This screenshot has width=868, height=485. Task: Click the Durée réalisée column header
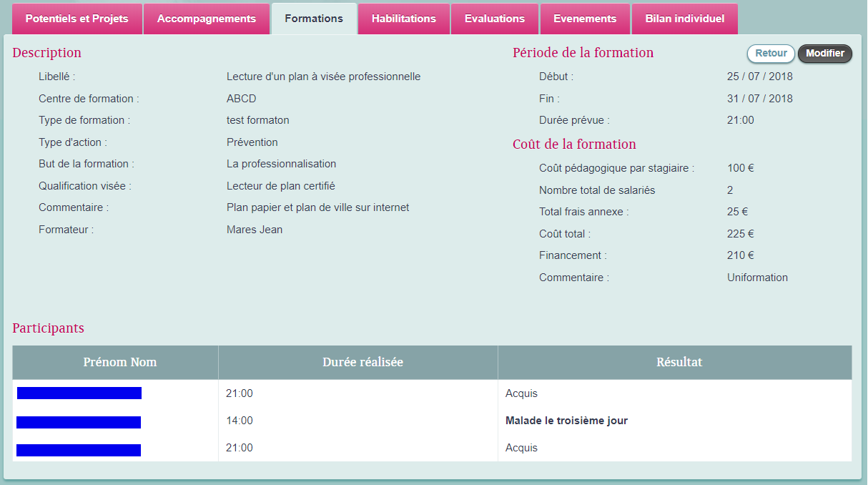coord(363,362)
